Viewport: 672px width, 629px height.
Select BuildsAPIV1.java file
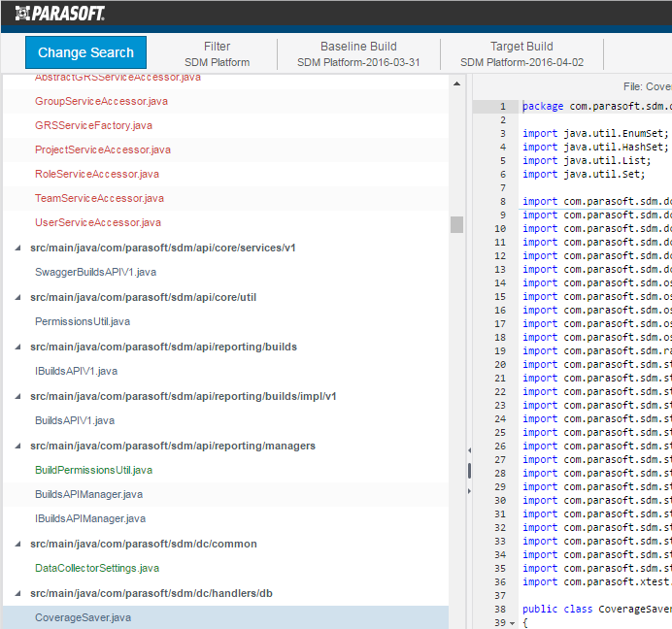(75, 420)
